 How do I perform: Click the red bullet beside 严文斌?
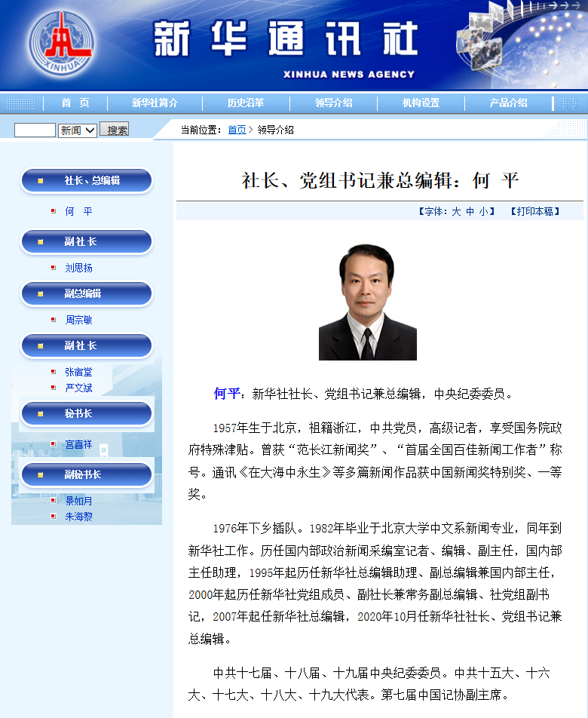(x=53, y=388)
